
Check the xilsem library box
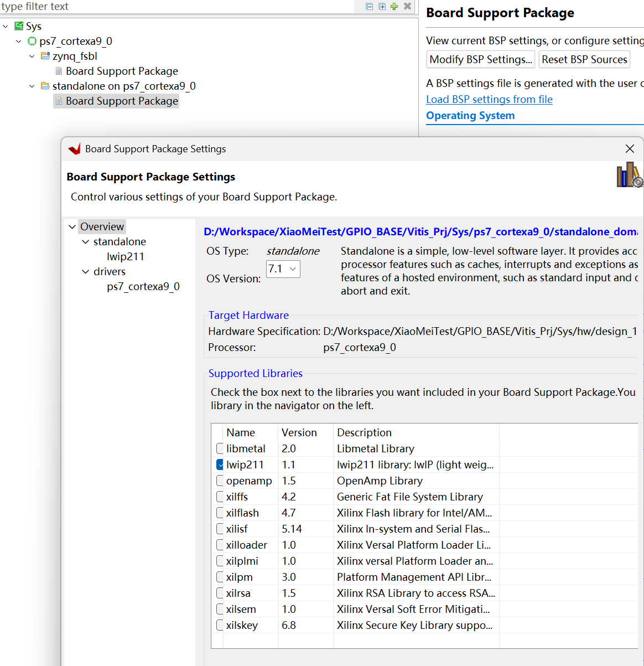coord(220,609)
